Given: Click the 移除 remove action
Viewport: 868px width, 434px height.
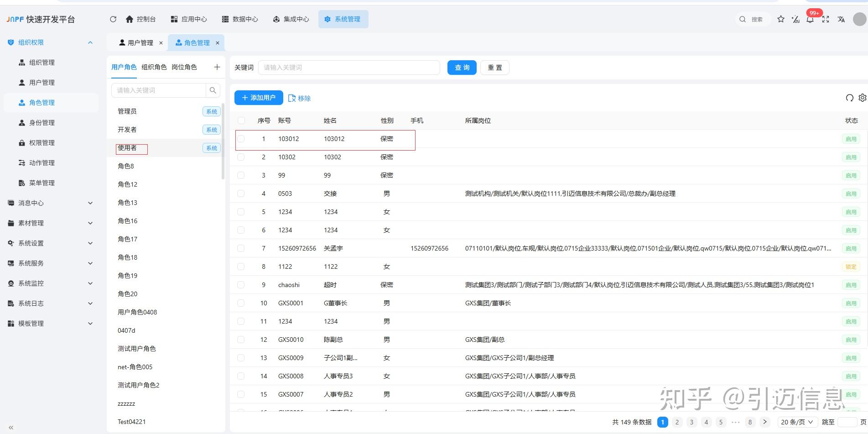Looking at the screenshot, I should tap(300, 98).
